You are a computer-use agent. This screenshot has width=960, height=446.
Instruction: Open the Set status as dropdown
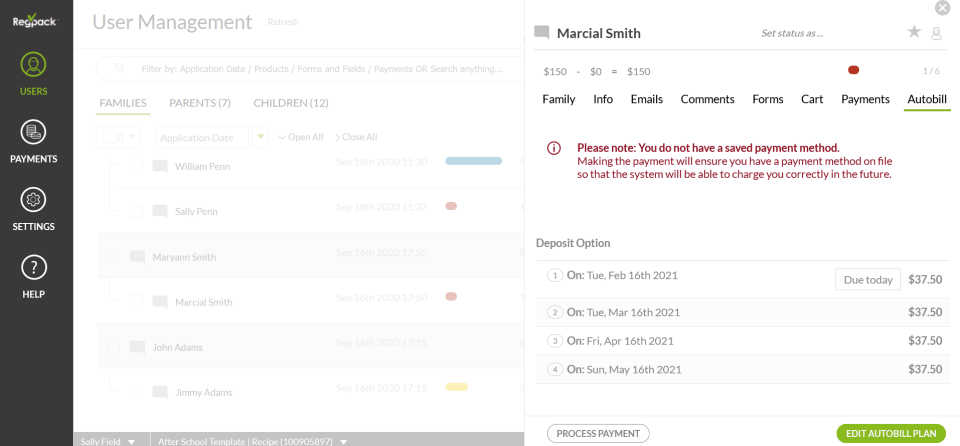[x=792, y=33]
